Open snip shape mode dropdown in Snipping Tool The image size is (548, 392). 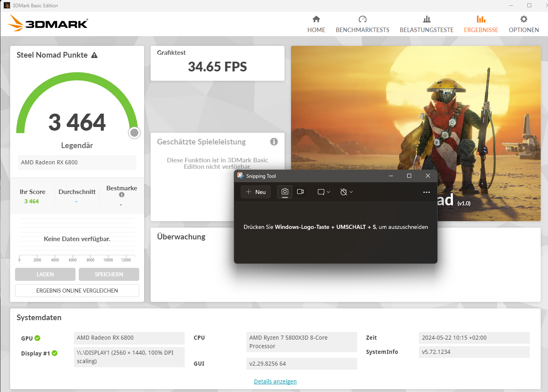tap(324, 192)
